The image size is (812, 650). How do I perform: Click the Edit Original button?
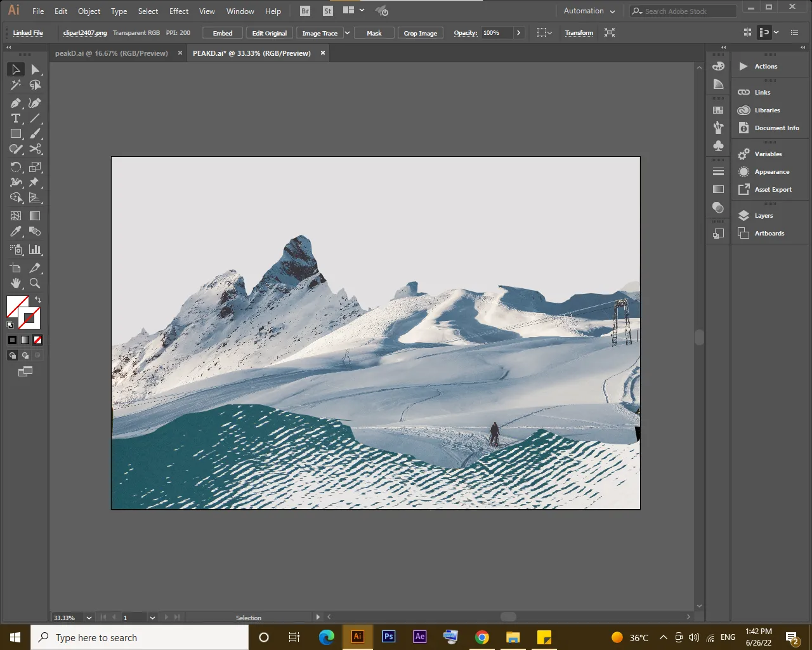270,33
